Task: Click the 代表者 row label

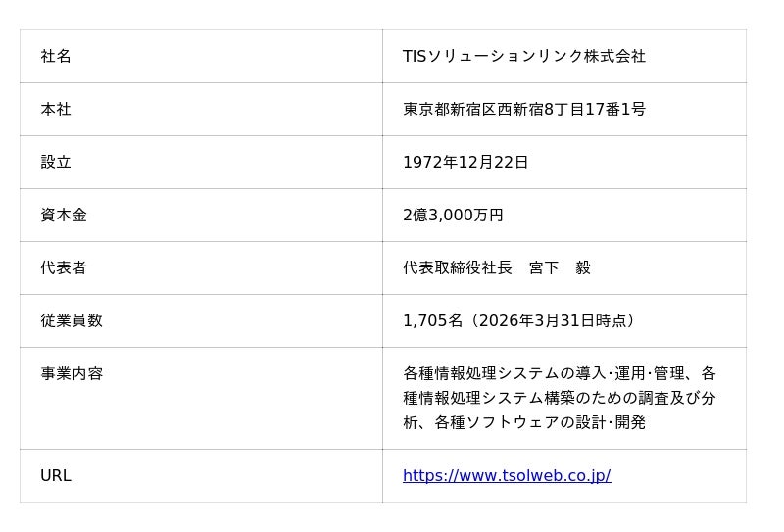Action: 64,268
